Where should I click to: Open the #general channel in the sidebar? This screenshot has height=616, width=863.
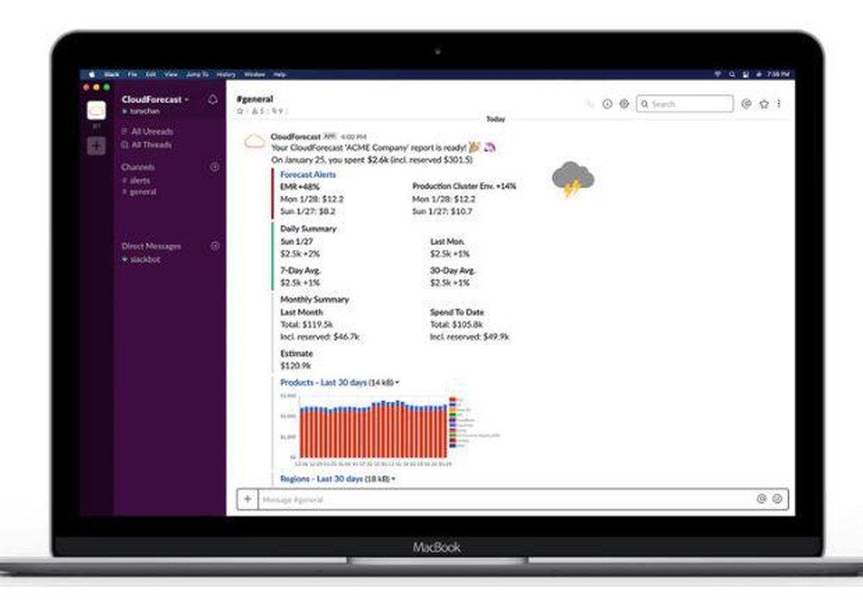139,192
